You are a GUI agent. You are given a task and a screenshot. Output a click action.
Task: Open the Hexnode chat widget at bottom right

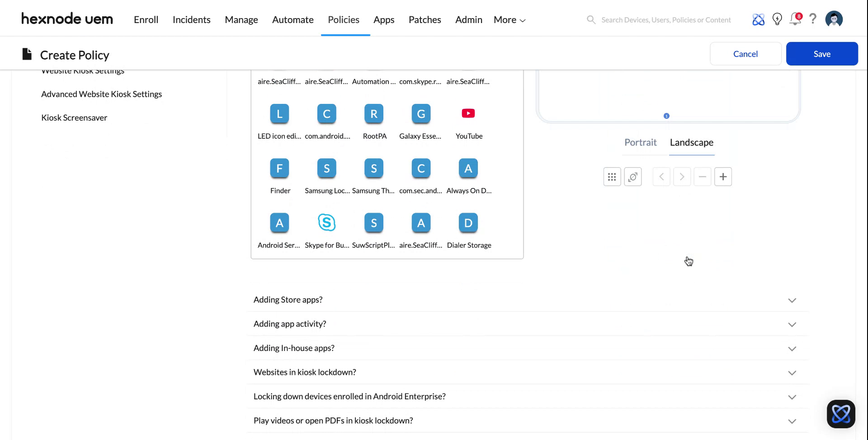[x=840, y=413]
